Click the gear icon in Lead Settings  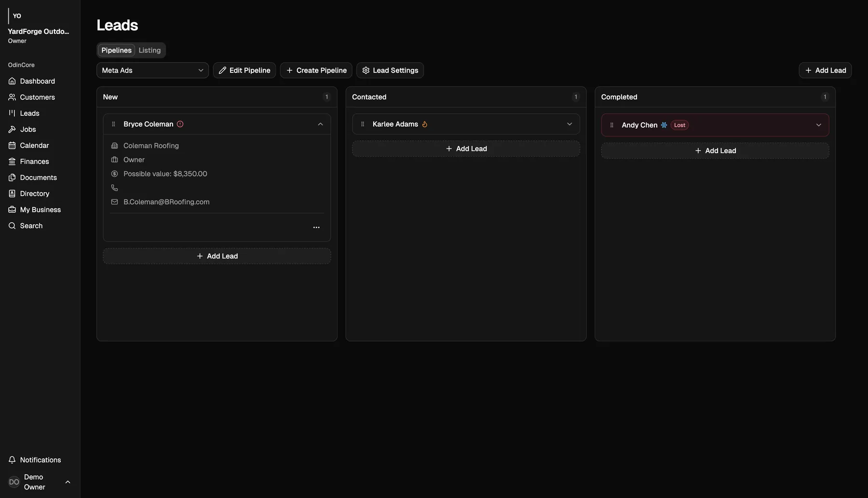tap(366, 70)
